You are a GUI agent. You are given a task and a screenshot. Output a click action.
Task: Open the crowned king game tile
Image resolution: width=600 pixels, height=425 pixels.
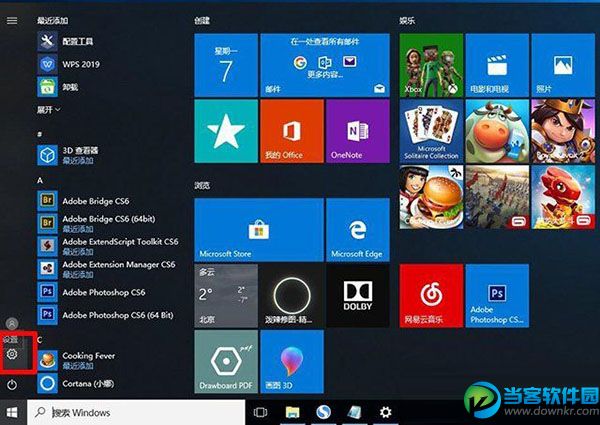click(563, 131)
